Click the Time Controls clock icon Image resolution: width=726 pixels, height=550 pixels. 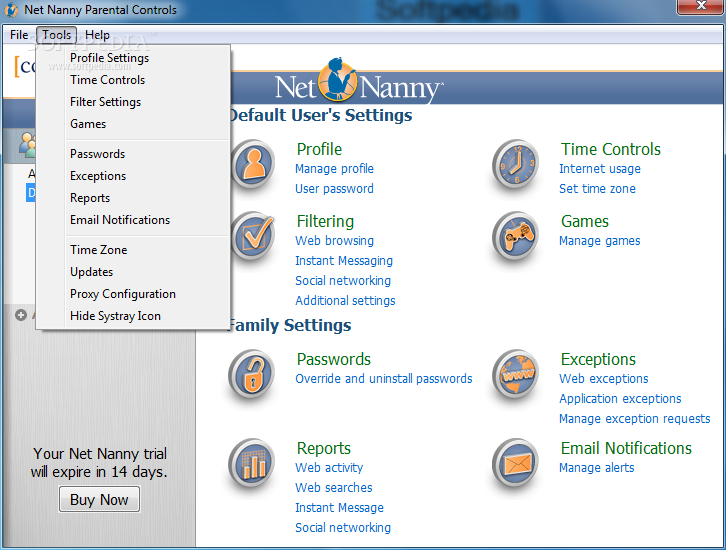[515, 164]
